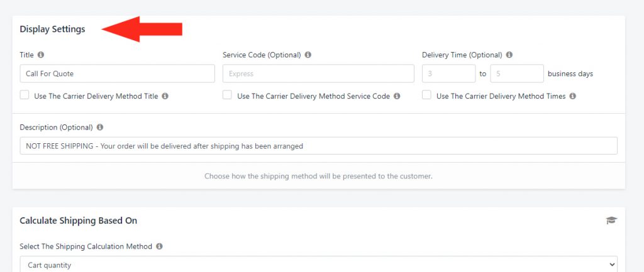Screen dimensions: 644x272
Task: Click the Display Settings heading
Action: pyautogui.click(x=53, y=29)
